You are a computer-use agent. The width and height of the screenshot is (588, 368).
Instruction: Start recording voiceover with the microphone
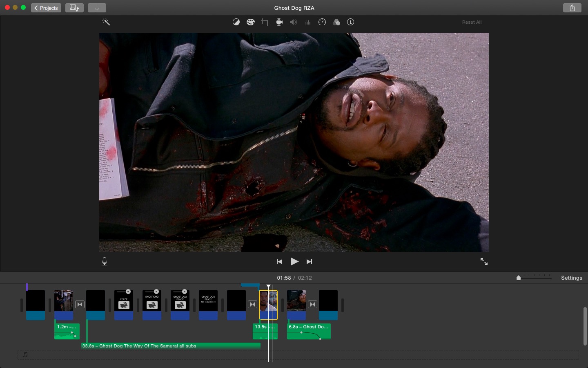tap(105, 261)
